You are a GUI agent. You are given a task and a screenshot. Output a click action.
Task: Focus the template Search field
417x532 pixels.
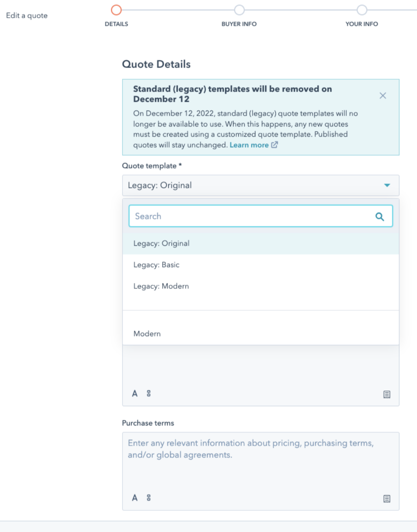[250, 216]
